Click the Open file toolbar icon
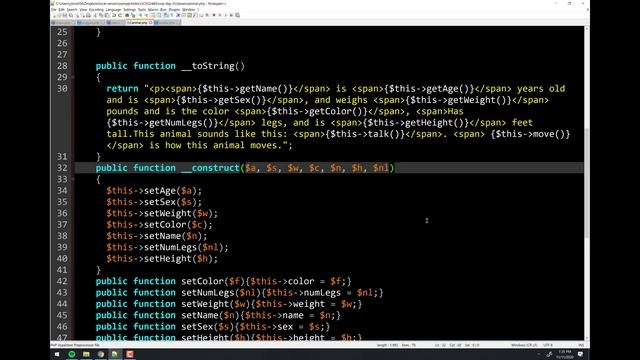 (x=59, y=15)
